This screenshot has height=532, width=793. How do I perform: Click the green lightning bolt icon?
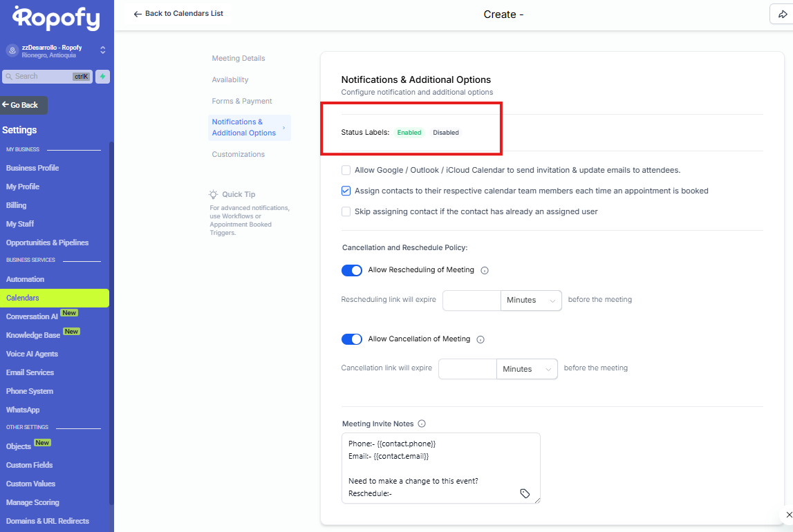[x=102, y=77]
